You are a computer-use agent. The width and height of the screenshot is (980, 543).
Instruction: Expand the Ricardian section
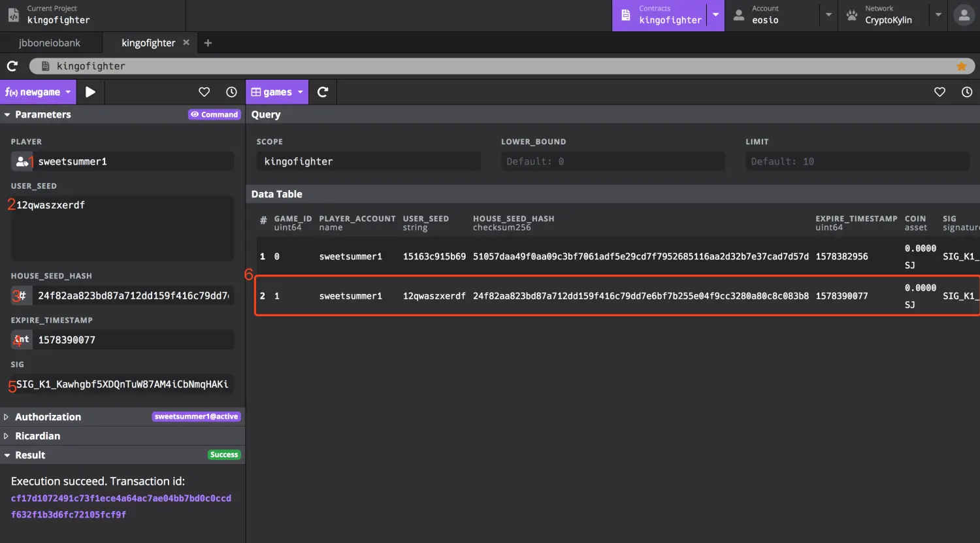(x=37, y=436)
